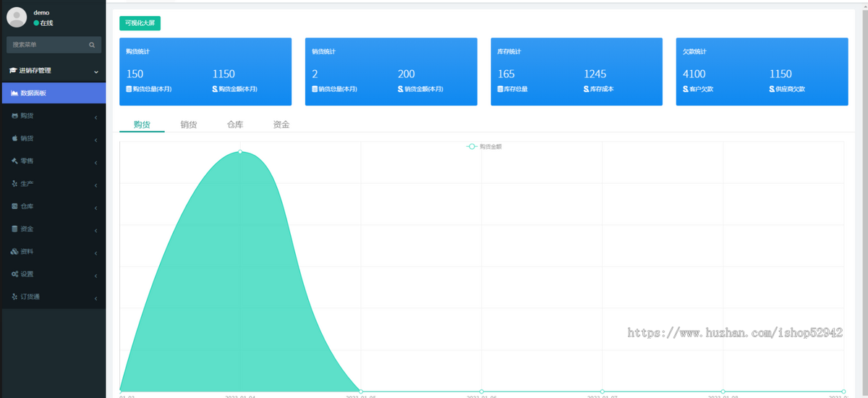Expand the 设置 menu arrow
868x398 pixels.
tap(96, 275)
